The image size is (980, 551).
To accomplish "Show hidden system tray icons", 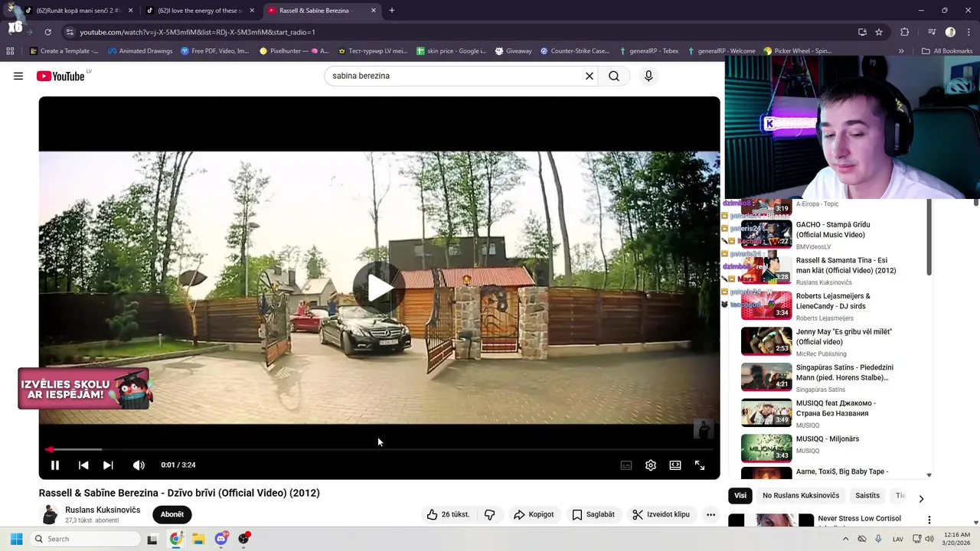I will tap(846, 539).
